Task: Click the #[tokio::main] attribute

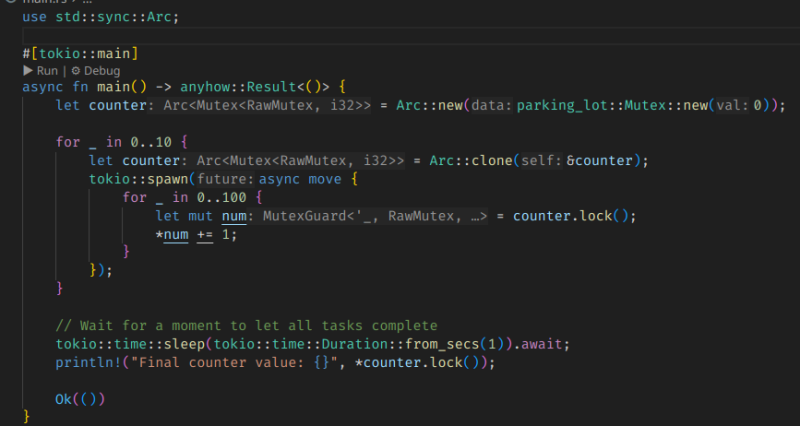Action: pyautogui.click(x=80, y=53)
